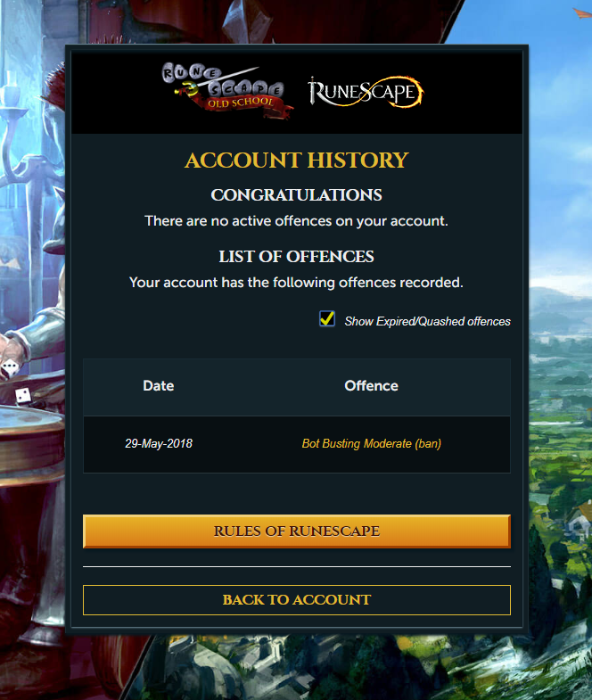Click the divider line above Back to Account
Screen dimensions: 592x700
click(297, 566)
